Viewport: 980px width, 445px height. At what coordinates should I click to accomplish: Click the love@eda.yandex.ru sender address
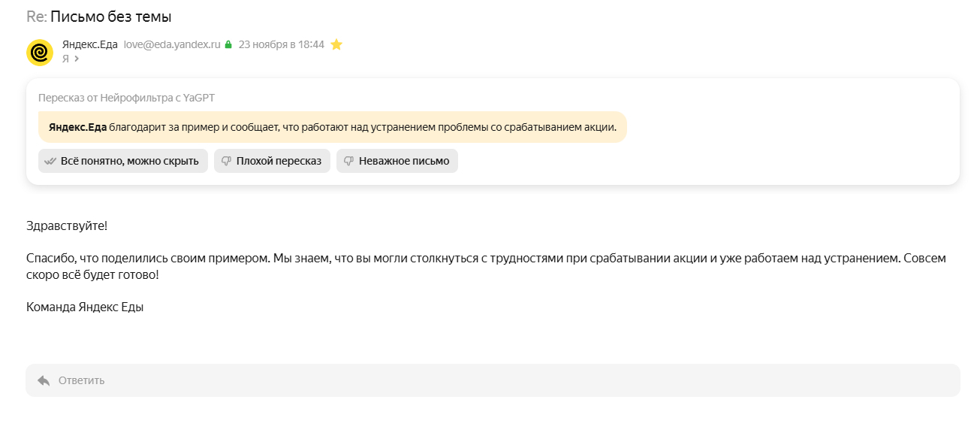172,44
